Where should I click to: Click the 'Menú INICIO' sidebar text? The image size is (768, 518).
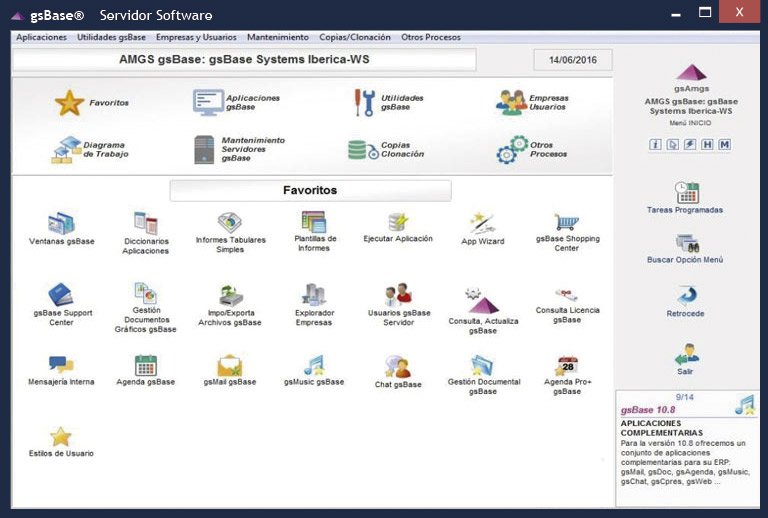pyautogui.click(x=690, y=123)
